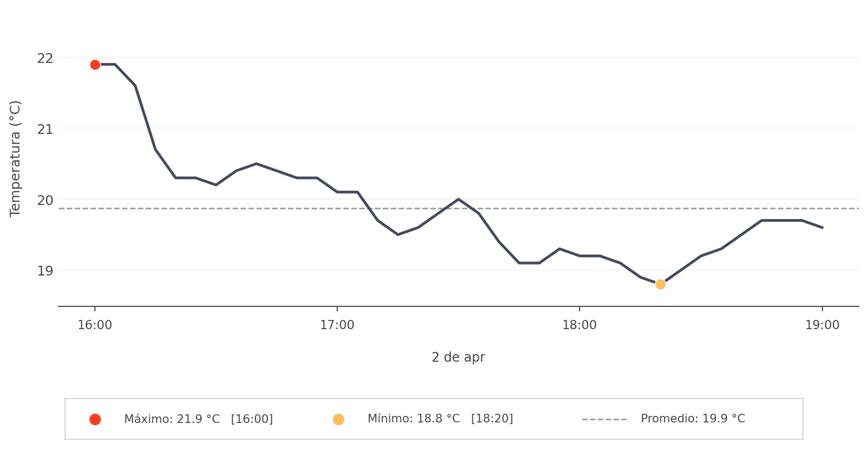Click the 21 label on the temperature axis
Screen dimensions: 868x449
coord(46,129)
